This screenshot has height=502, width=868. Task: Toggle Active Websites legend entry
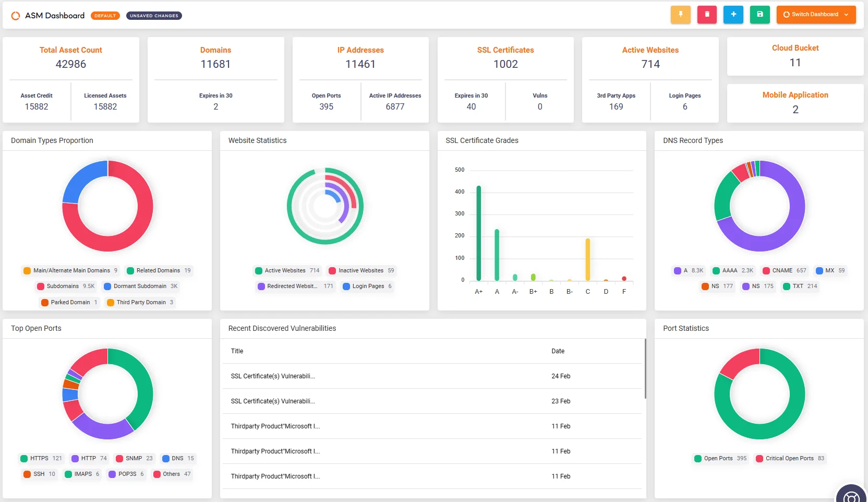pyautogui.click(x=287, y=270)
